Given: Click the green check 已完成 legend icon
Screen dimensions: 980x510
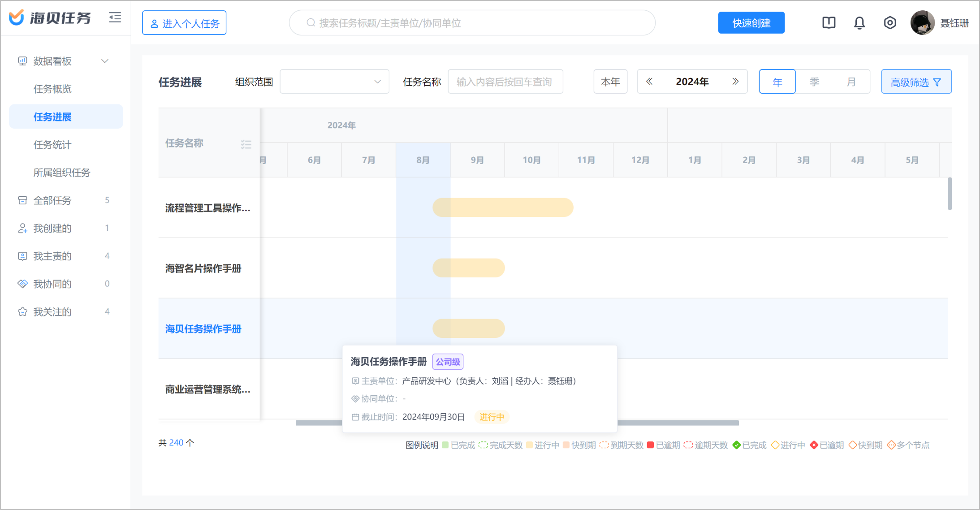Looking at the screenshot, I should click(737, 445).
